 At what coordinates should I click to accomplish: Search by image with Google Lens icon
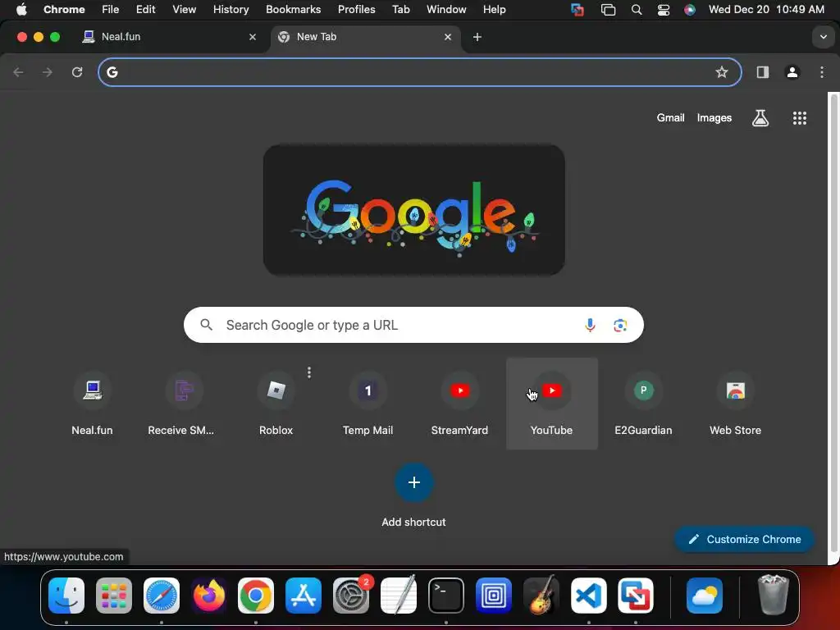point(620,325)
